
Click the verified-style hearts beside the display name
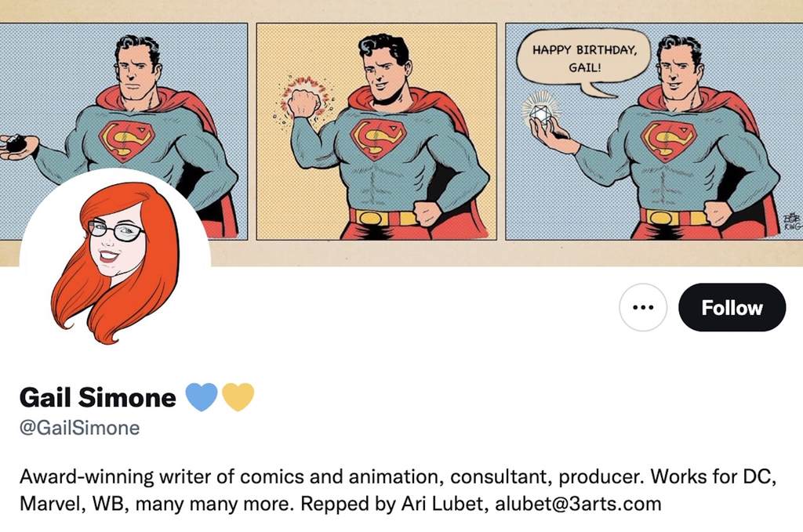217,397
